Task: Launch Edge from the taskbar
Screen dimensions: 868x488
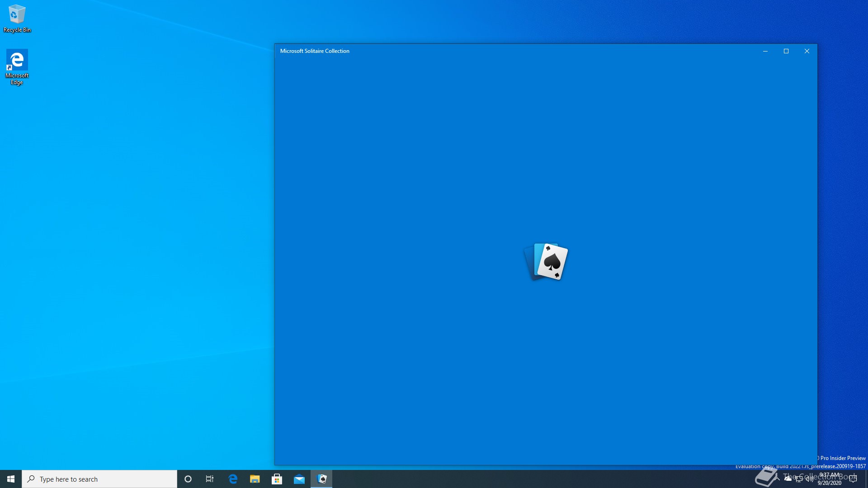Action: [233, 479]
